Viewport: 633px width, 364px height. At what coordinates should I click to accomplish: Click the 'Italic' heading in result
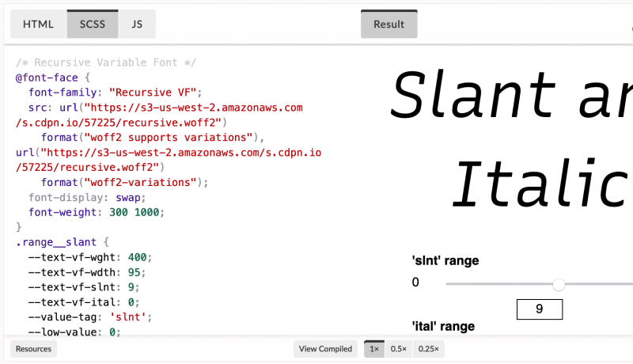click(x=540, y=184)
